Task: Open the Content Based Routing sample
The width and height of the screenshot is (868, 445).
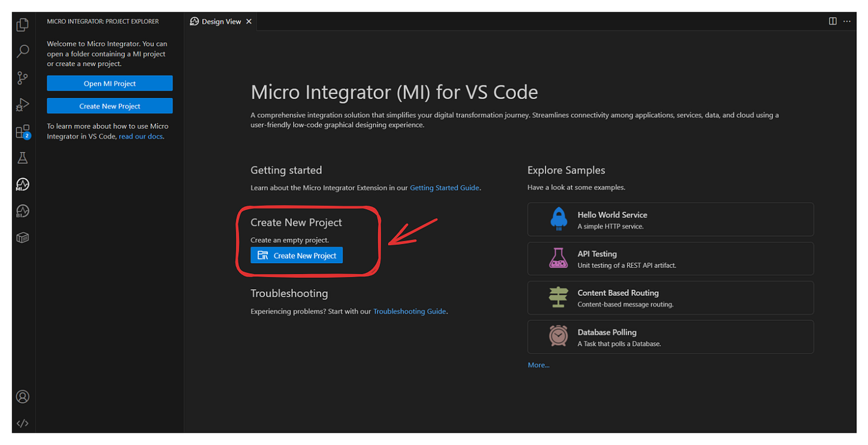Action: point(670,298)
